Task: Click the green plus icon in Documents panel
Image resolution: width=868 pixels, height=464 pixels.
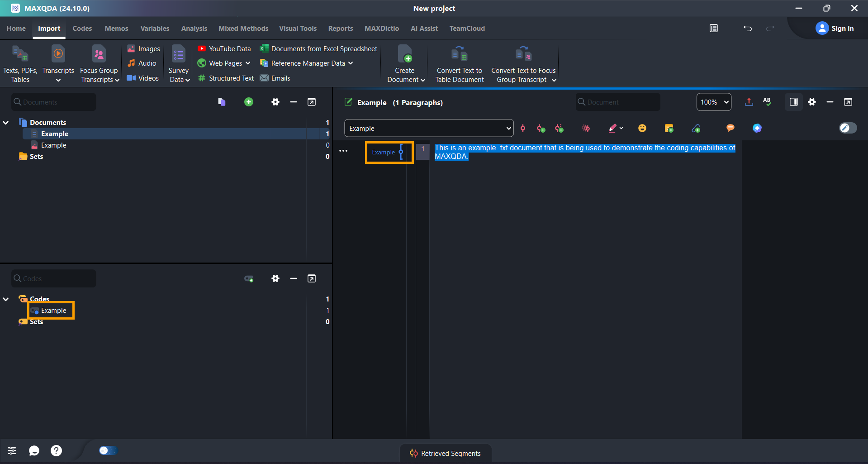Action: click(248, 102)
